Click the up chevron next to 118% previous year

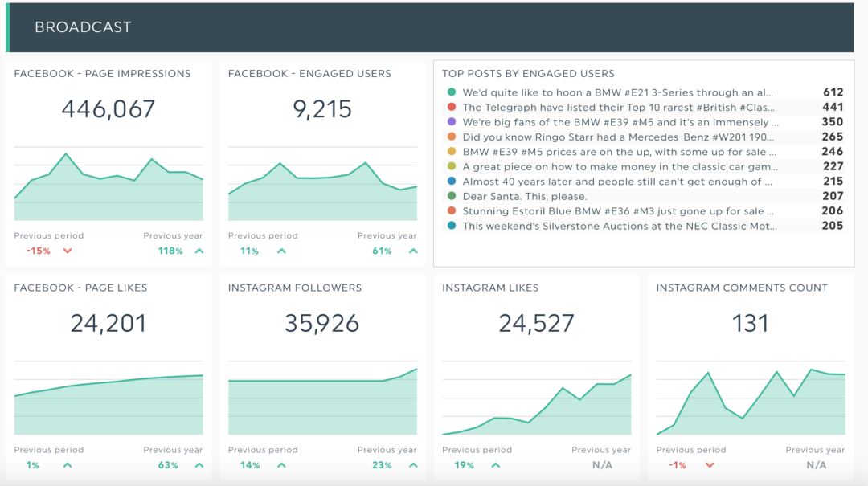pyautogui.click(x=198, y=250)
